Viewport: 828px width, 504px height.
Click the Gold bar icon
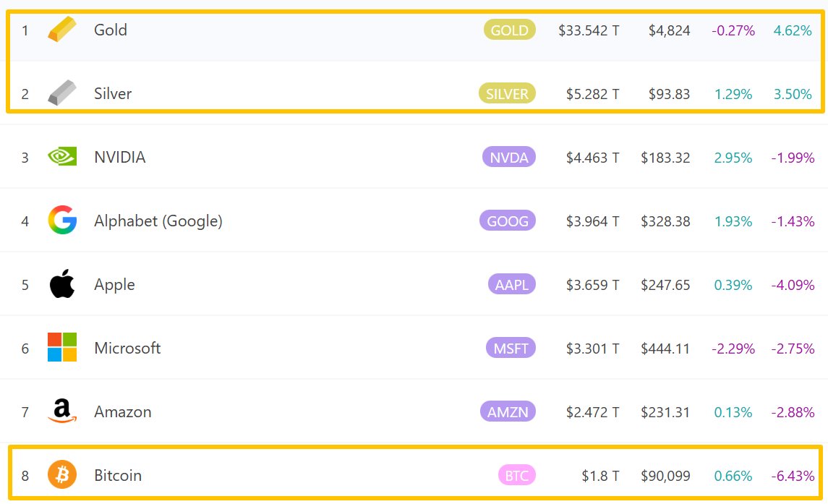62,29
